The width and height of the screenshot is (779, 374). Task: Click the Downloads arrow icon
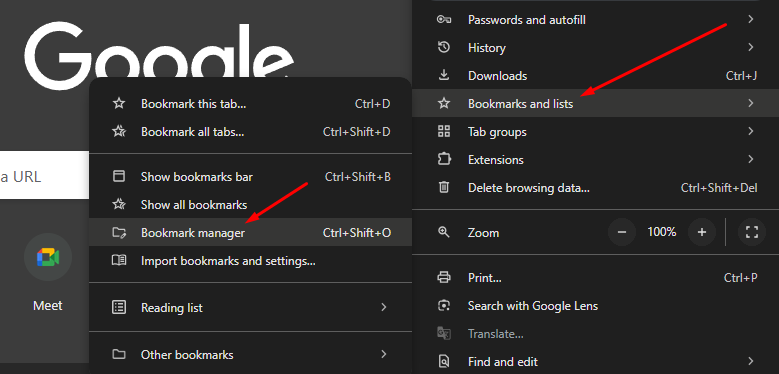[443, 75]
